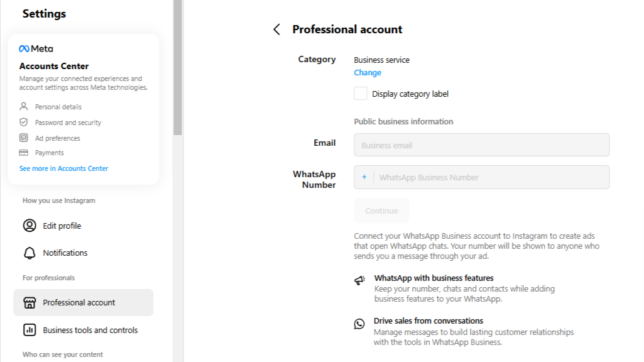Click See more in Accounts Center link
This screenshot has width=644, height=362.
(x=63, y=168)
